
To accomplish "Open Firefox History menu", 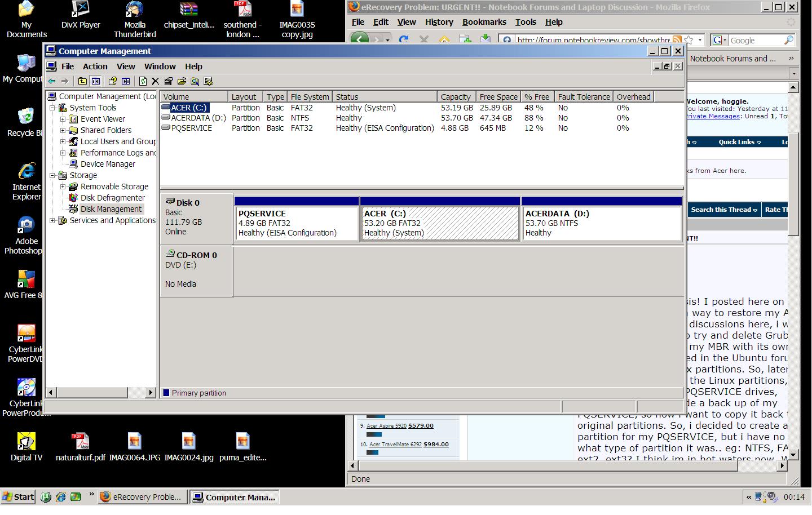I will (x=439, y=22).
